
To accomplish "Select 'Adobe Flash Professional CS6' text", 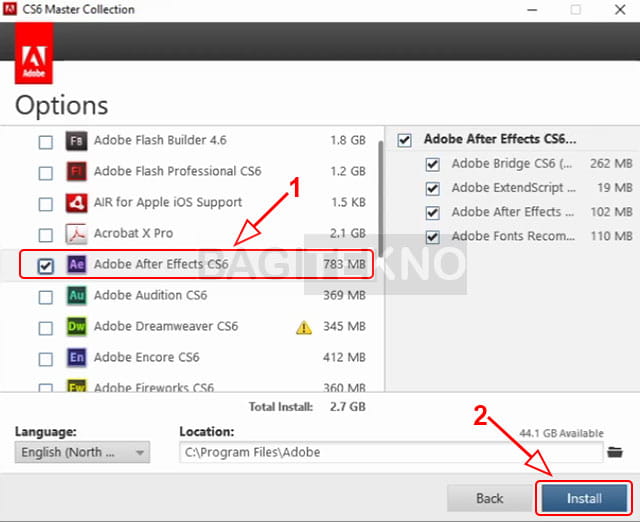I will [x=178, y=171].
